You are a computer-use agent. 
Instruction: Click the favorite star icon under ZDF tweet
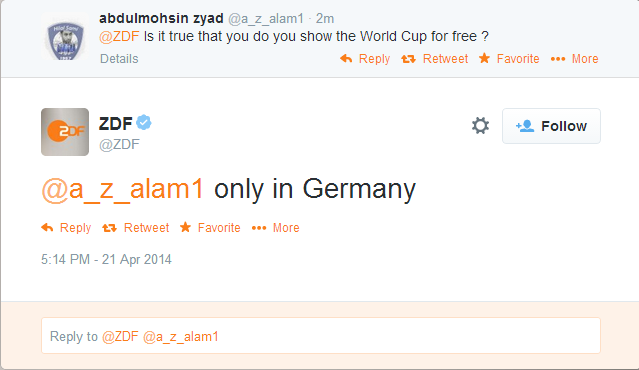click(x=185, y=227)
